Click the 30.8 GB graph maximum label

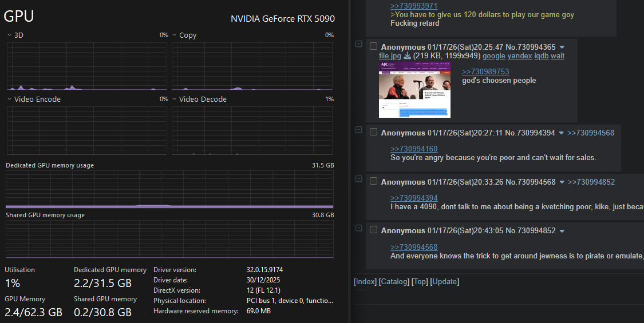[x=323, y=214]
